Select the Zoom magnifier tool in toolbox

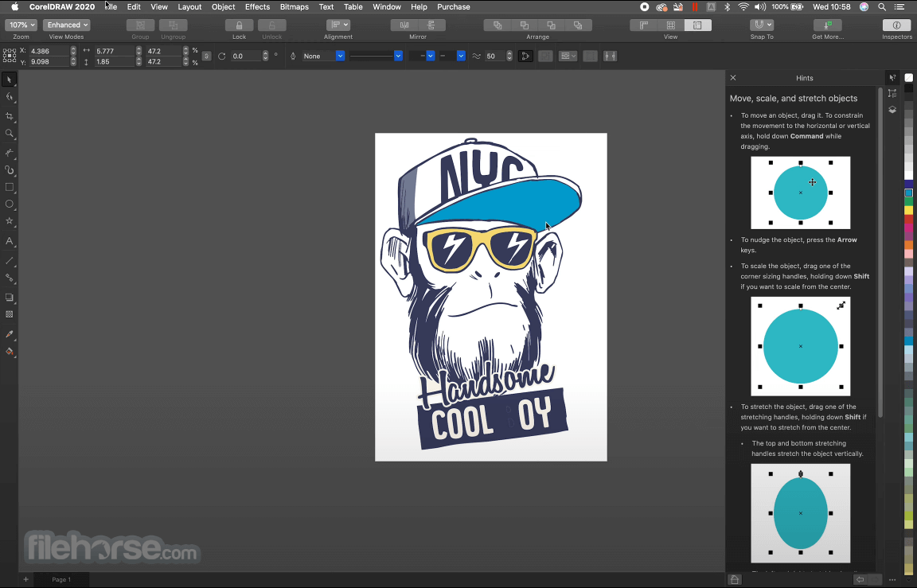(10, 133)
